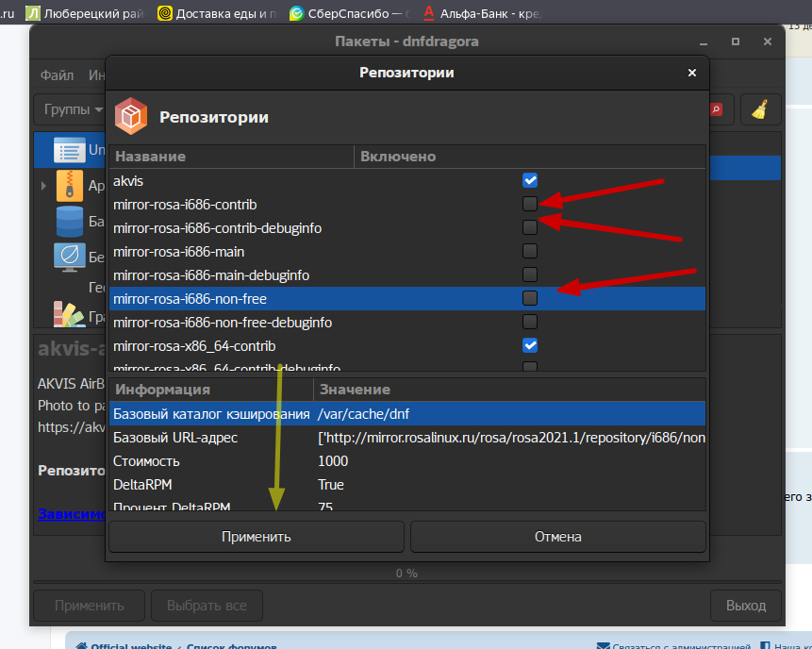This screenshot has width=812, height=649.
Task: Click the Значение column header
Action: [509, 390]
